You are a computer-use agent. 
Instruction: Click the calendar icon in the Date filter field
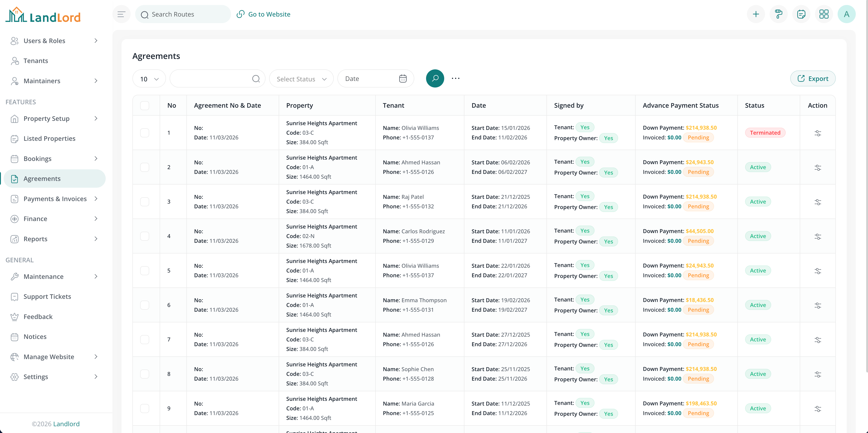tap(403, 78)
